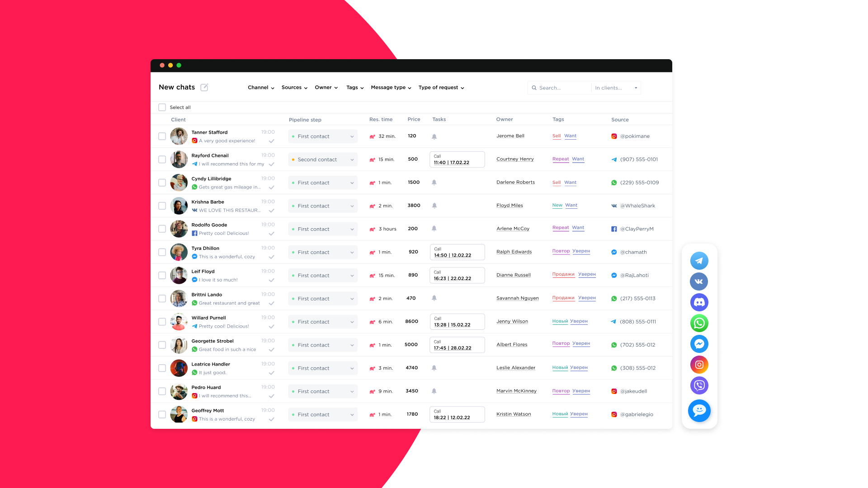Open the Channel filter menu
The image size is (868, 488).
click(261, 88)
